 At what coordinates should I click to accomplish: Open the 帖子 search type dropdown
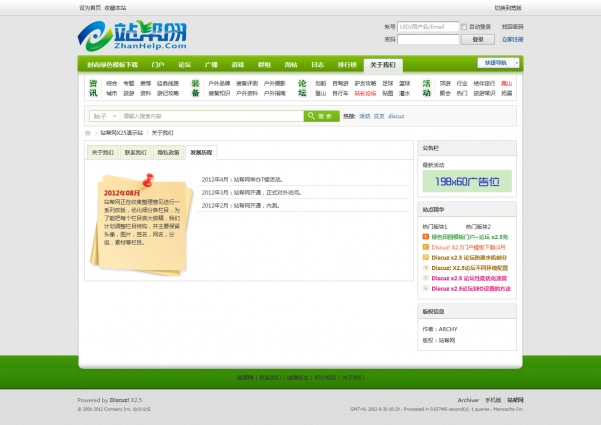click(103, 116)
